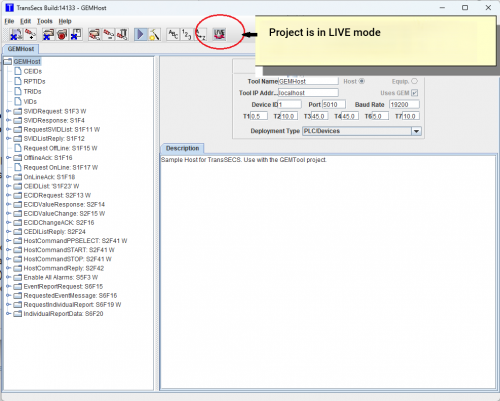Screen dimensions: 500x401
Task: Expand the SVIDRequest: S1F3 W node
Action: 8,111
